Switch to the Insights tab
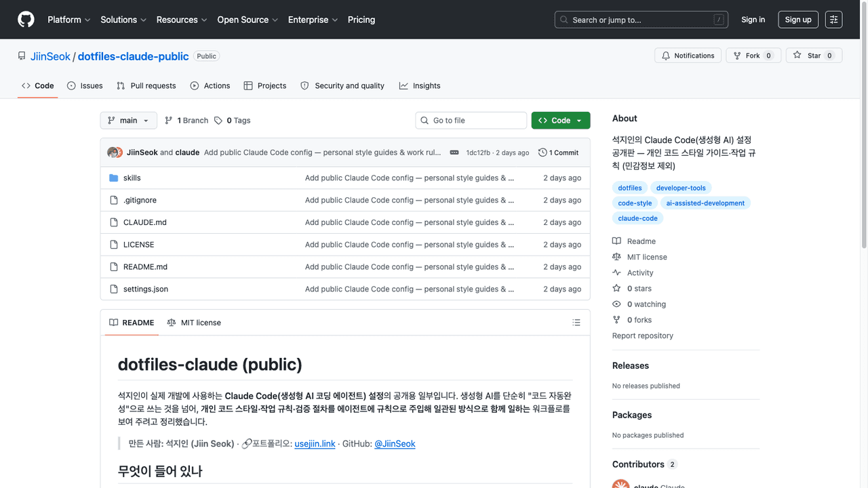Screen dimensions: 868x488 [420, 85]
